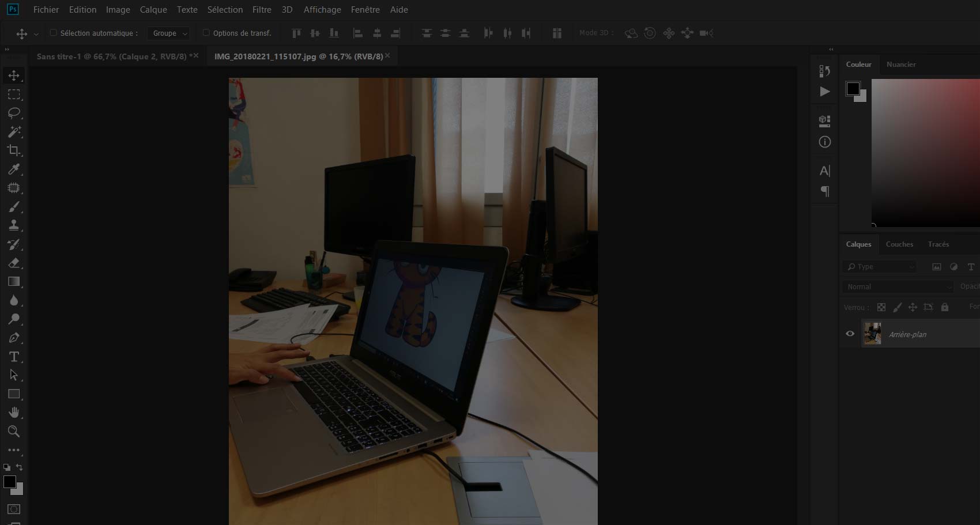
Task: Switch to the Sans titre-1 document tab
Action: point(111,56)
